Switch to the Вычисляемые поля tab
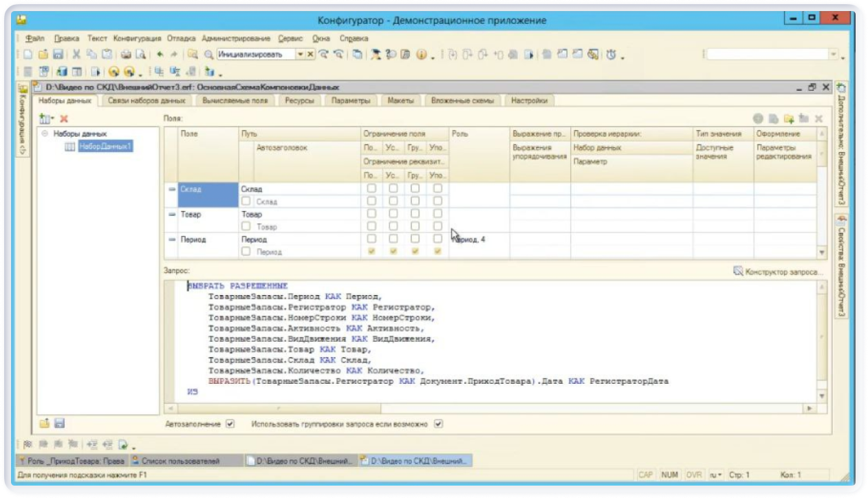Viewport: 868px width, 498px height. coord(235,100)
